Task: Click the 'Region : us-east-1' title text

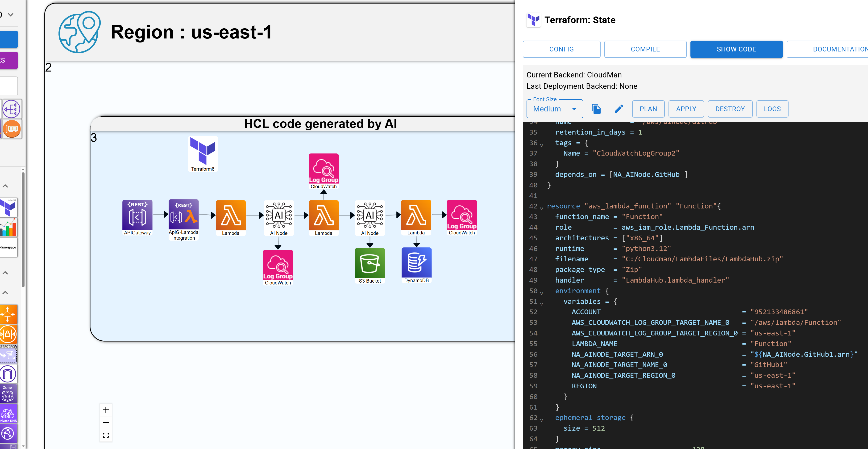Action: 191,32
